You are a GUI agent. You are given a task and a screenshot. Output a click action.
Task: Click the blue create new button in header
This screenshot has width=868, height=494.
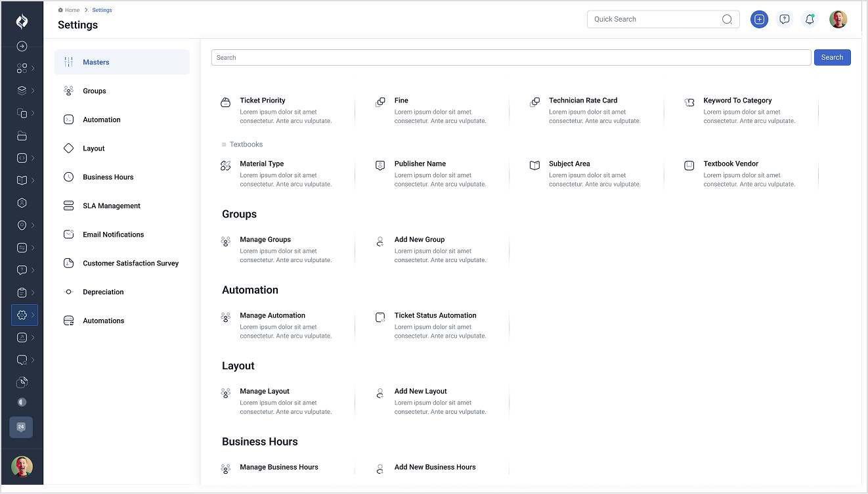point(759,19)
